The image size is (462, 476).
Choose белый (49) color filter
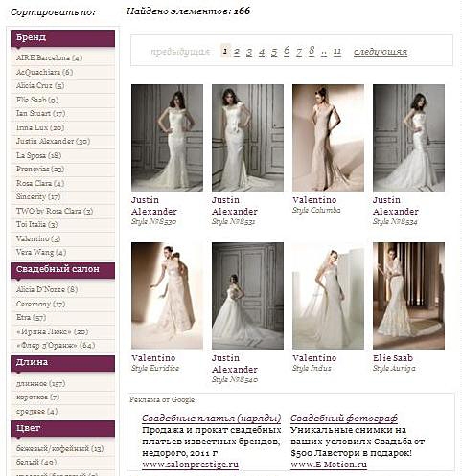point(36,462)
